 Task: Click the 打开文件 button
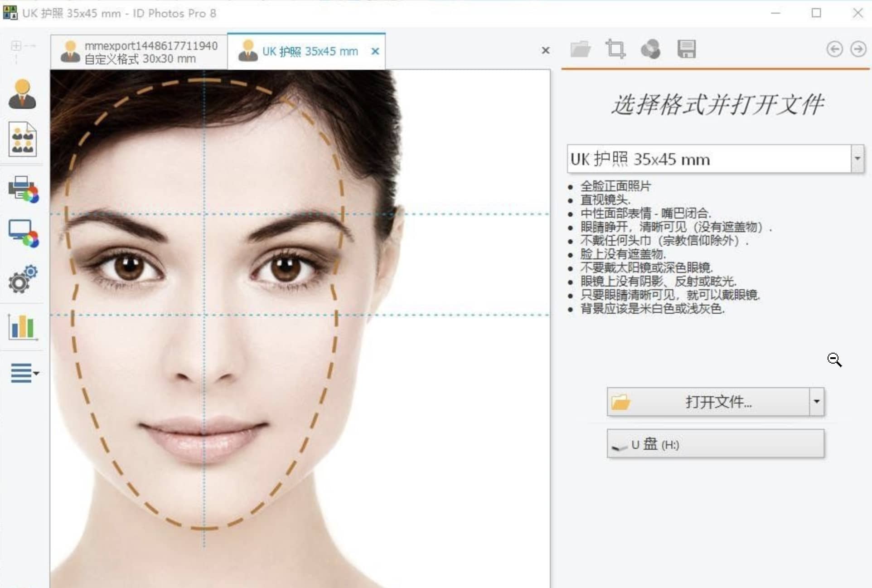(712, 402)
